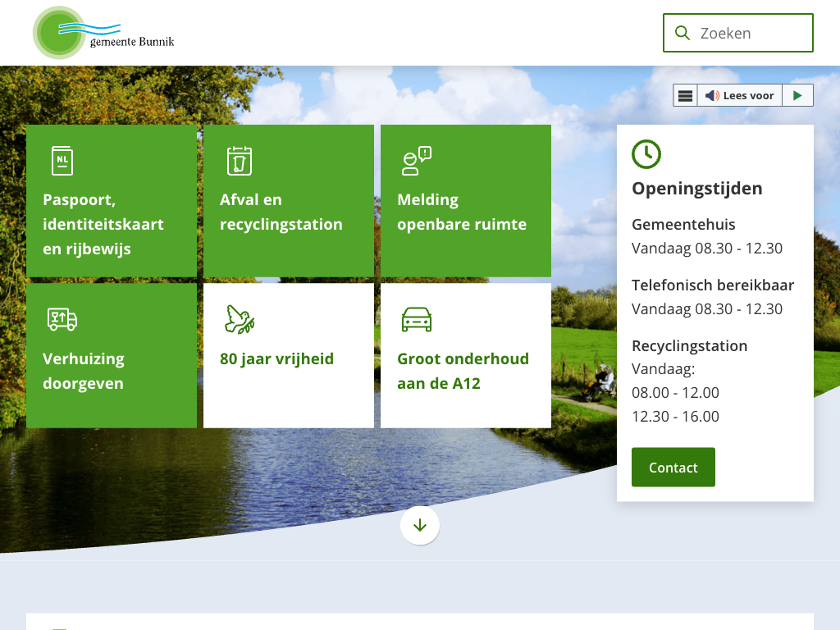Click the moving truck icon
Viewport: 840px width, 630px height.
click(62, 319)
